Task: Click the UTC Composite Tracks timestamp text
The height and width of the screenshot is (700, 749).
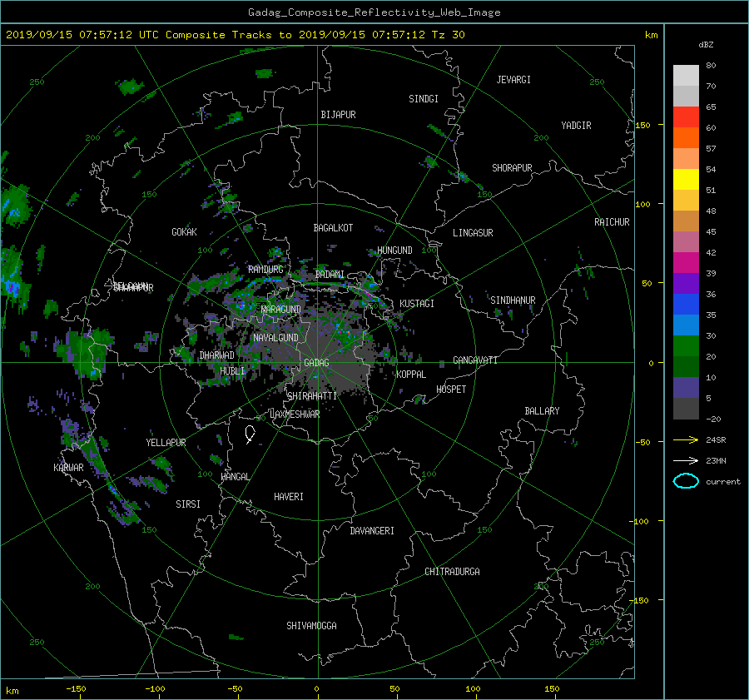Action: pyautogui.click(x=235, y=35)
